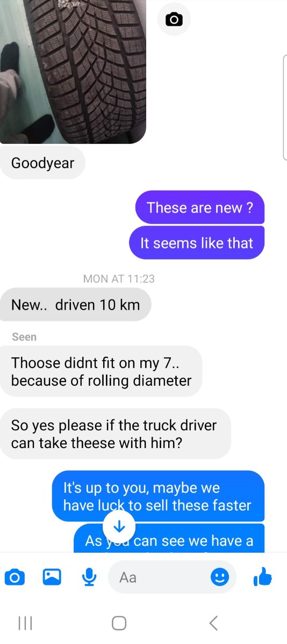Screen dimensions: 287x644
Task: Tap the microphone voice message icon
Action: (x=89, y=577)
